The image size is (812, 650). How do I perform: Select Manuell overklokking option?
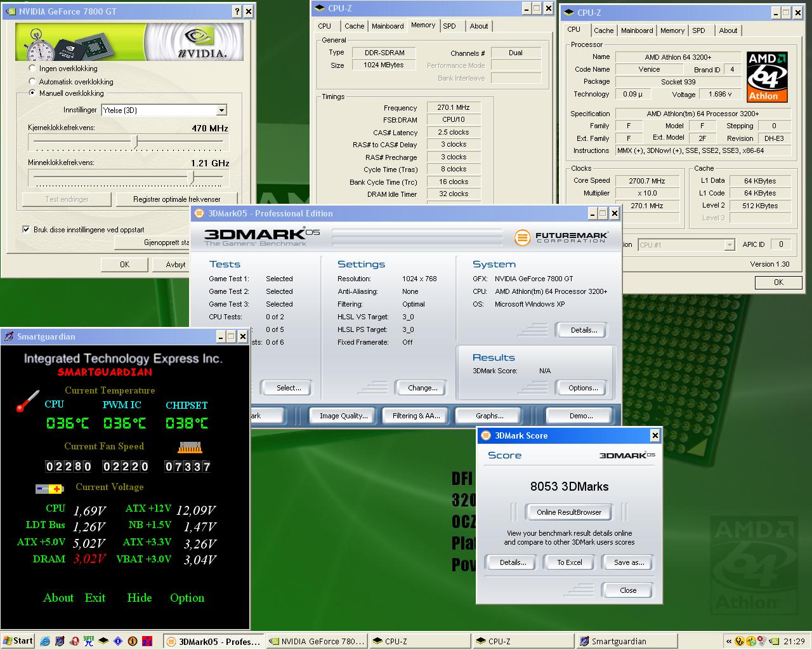pyautogui.click(x=32, y=93)
